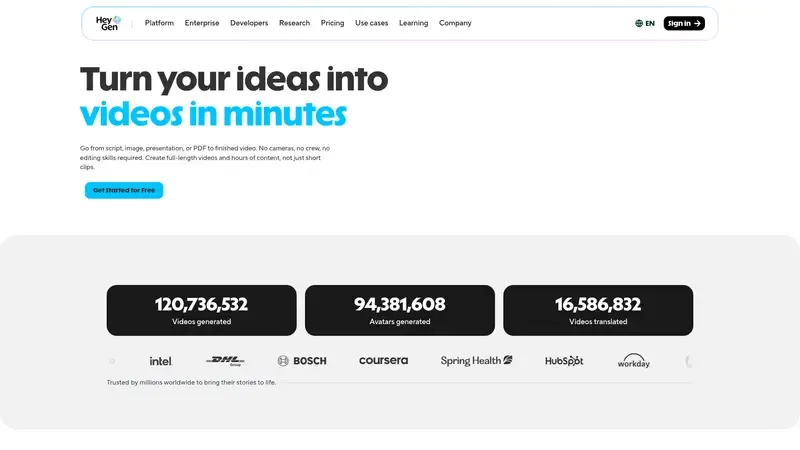The image size is (800, 450).
Task: Expand the Use cases menu
Action: coord(372,23)
